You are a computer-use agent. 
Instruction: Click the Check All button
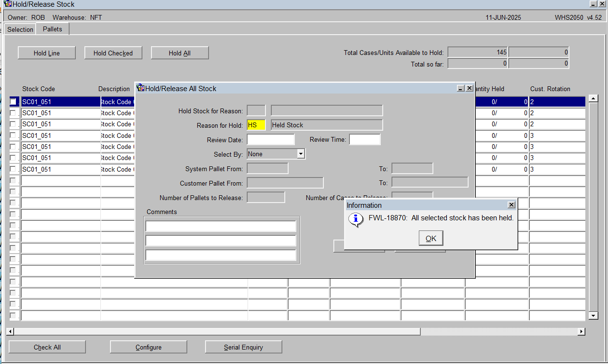(x=47, y=347)
